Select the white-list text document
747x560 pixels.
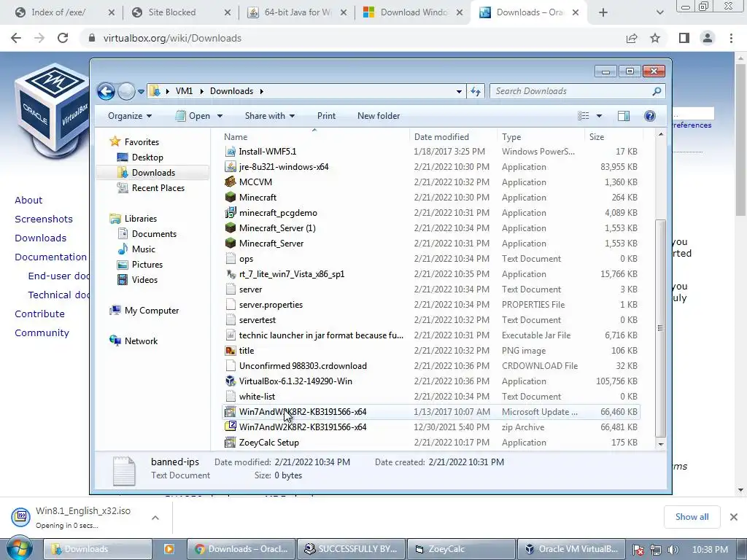click(257, 396)
